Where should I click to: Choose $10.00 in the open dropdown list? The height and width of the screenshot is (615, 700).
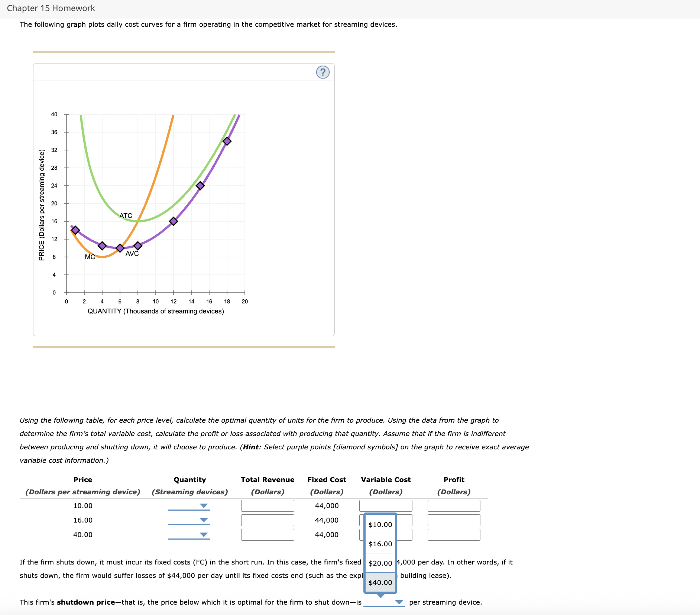[380, 525]
